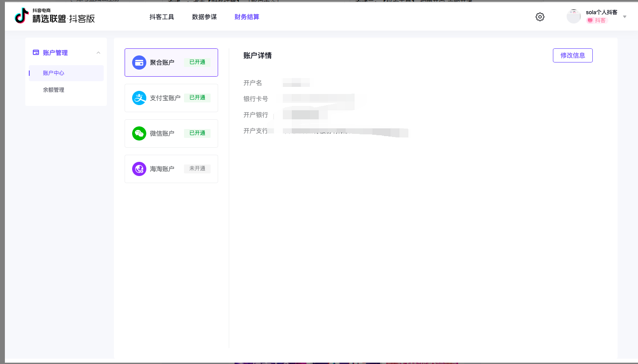Click the 已开通 badge on 微信账户
The height and width of the screenshot is (364, 638).
tap(197, 133)
